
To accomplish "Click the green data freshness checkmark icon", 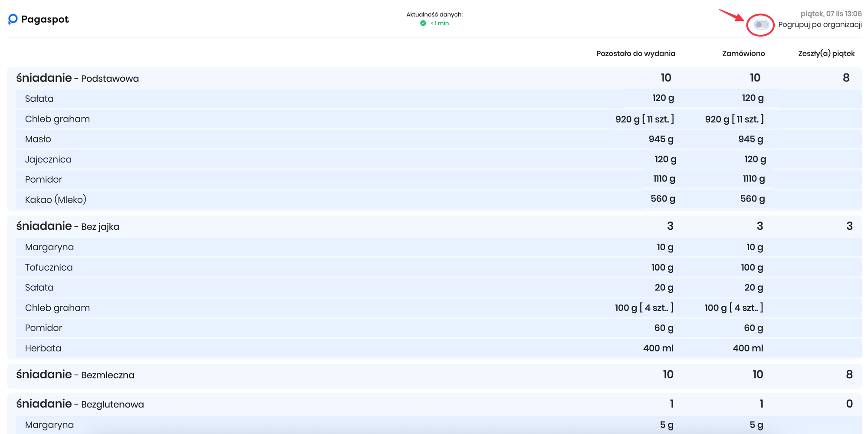I will click(423, 23).
